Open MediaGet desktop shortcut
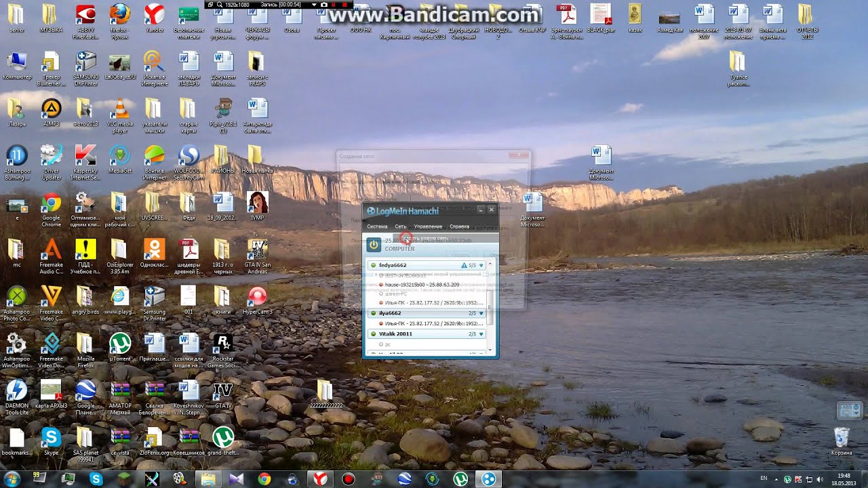Viewport: 868px width, 488px height. (120, 160)
